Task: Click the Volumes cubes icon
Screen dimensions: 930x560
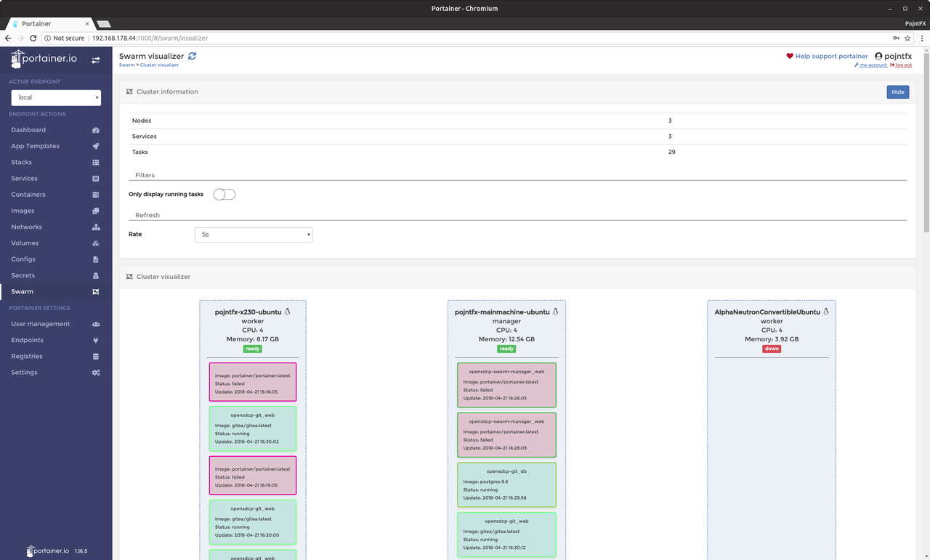Action: pos(95,243)
